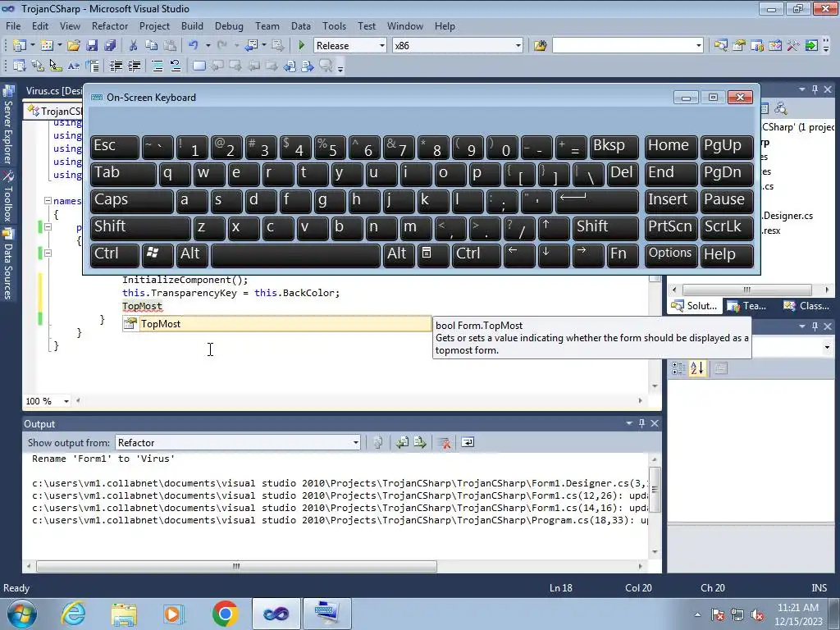Open the Output panel window position dropdown
The height and width of the screenshot is (630, 840).
pyautogui.click(x=629, y=423)
